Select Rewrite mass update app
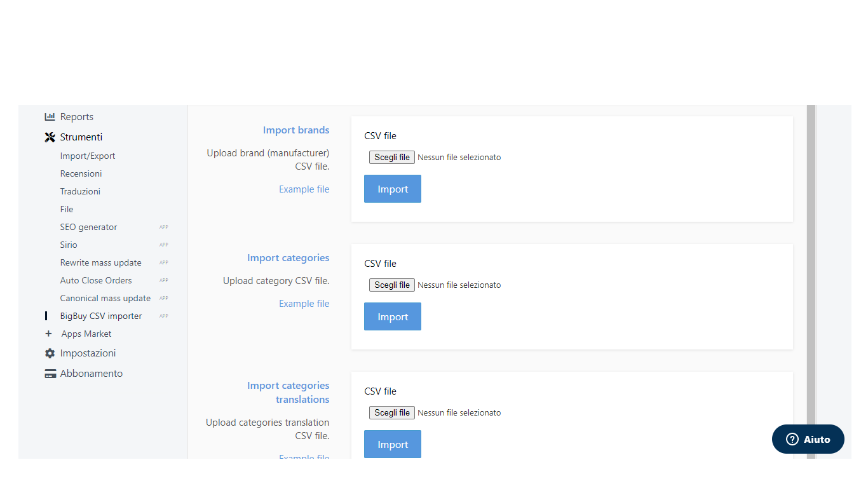 click(100, 262)
